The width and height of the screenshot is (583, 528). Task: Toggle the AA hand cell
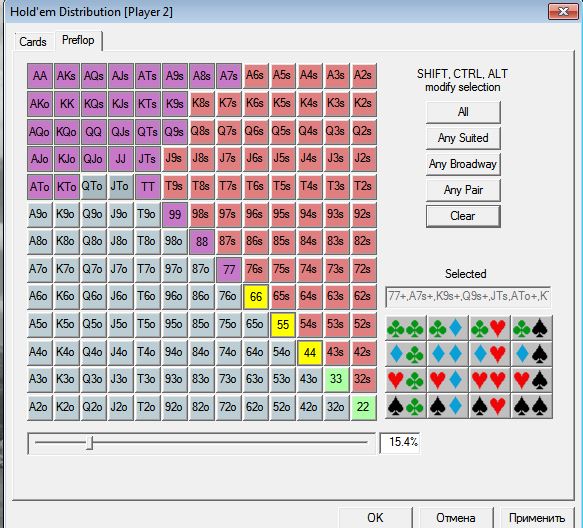click(40, 76)
